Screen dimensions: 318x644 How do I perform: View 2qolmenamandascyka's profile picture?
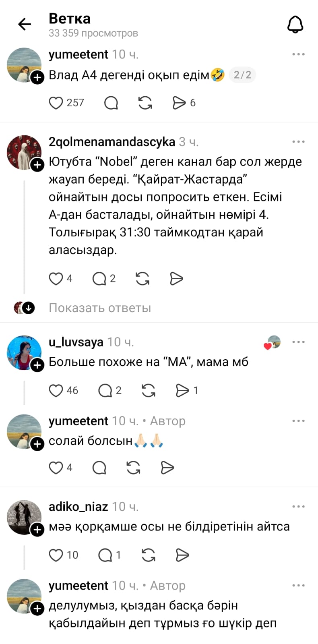tap(23, 152)
